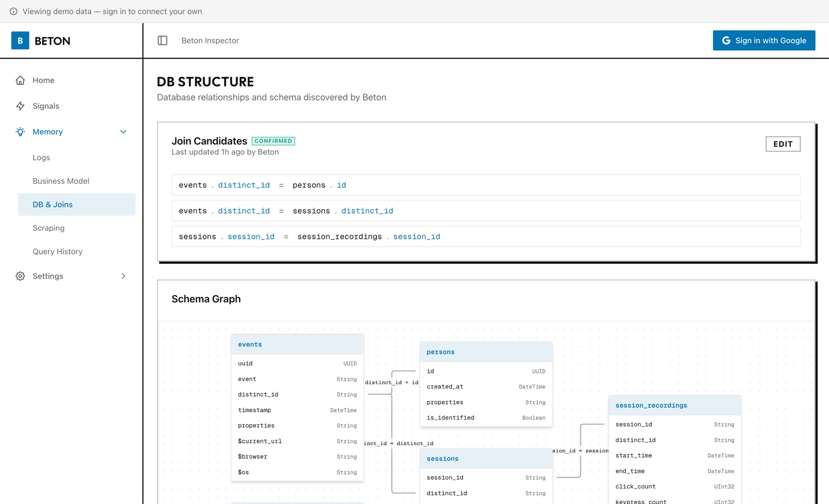Expand the Settings section chevron
Screen dimensions: 829x504
click(123, 276)
